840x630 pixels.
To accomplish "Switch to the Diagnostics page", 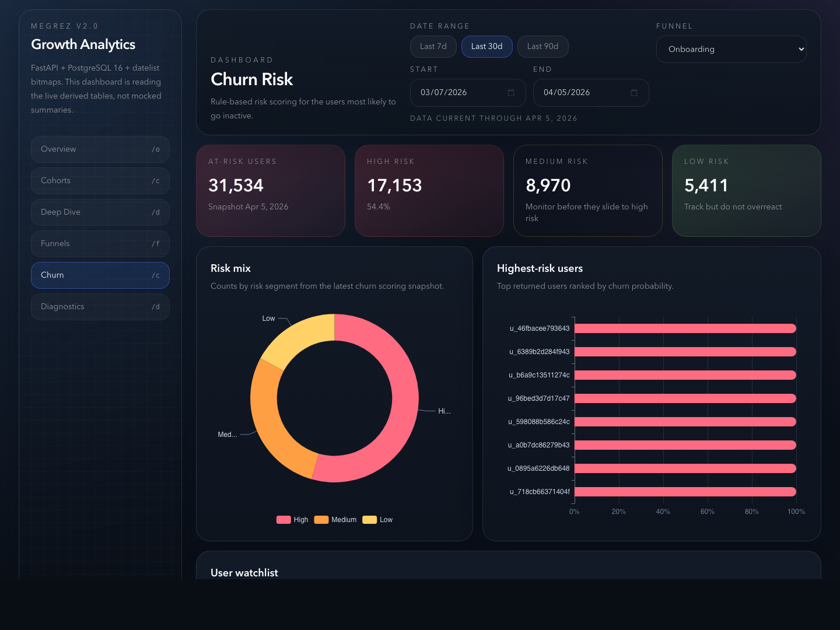I will [x=100, y=307].
